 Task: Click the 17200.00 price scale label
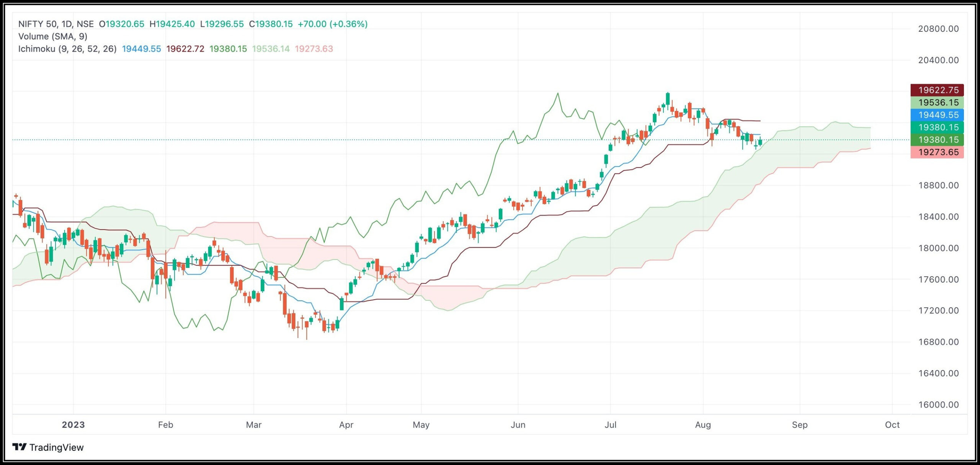(x=939, y=310)
